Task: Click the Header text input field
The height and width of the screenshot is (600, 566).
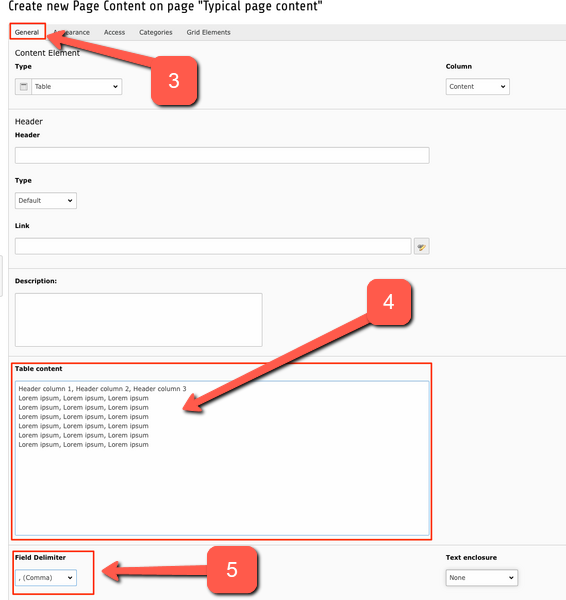Action: click(222, 155)
